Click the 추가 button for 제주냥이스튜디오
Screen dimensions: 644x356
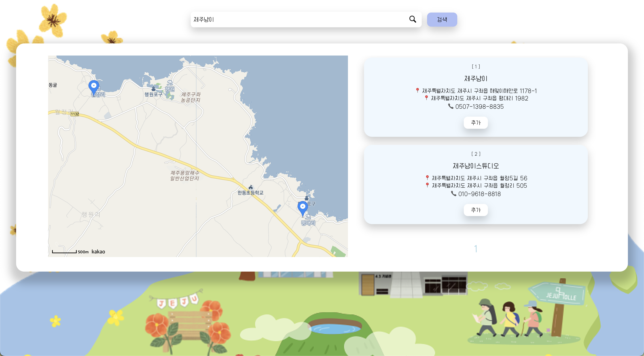(x=476, y=210)
